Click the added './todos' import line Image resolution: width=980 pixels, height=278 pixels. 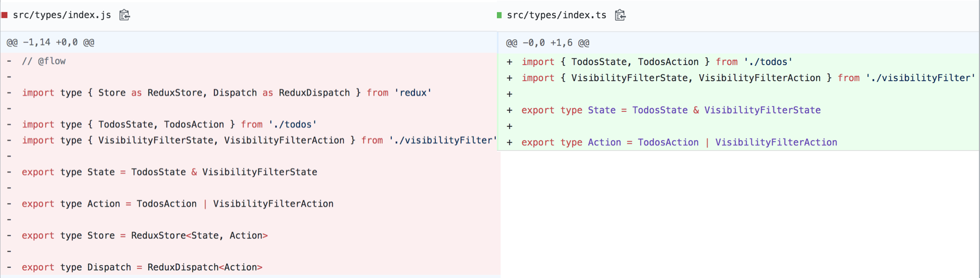[x=657, y=62]
